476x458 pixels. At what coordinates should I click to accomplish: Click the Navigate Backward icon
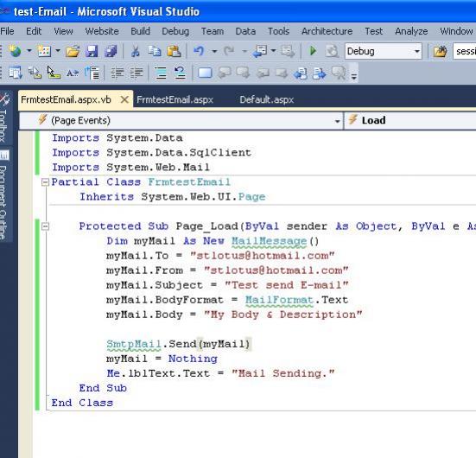pyautogui.click(x=259, y=51)
